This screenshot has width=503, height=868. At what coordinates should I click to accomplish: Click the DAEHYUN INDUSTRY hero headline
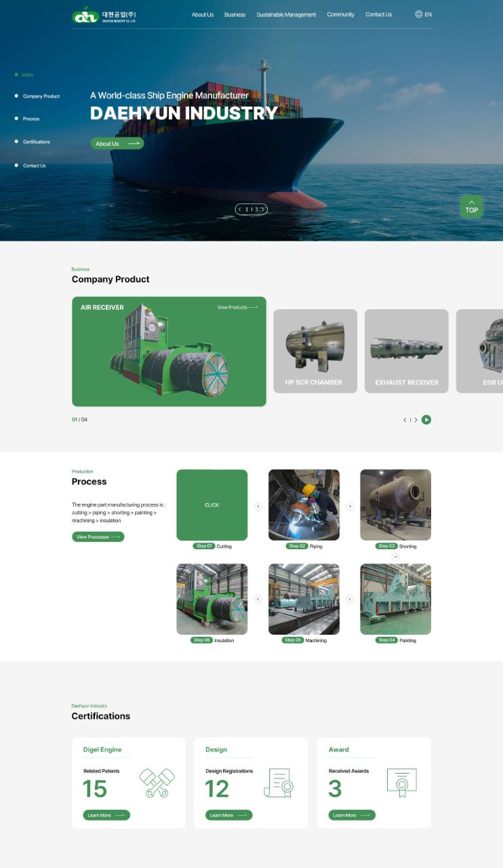coord(184,113)
